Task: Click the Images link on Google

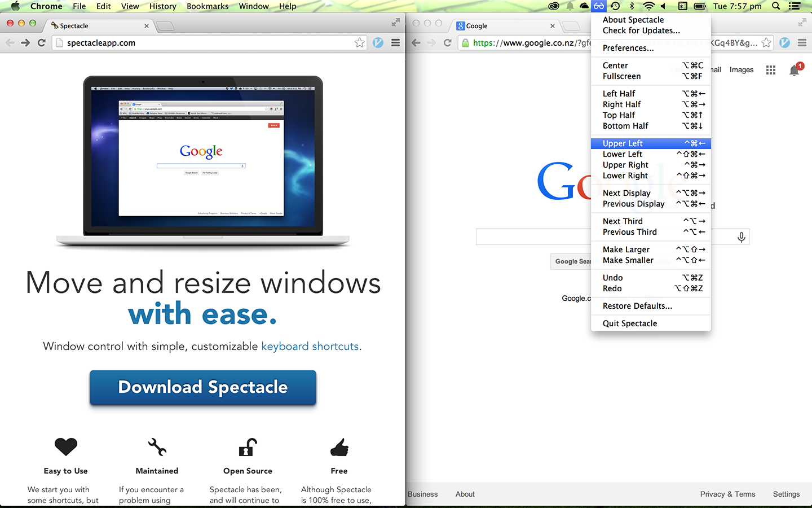Action: click(x=742, y=70)
